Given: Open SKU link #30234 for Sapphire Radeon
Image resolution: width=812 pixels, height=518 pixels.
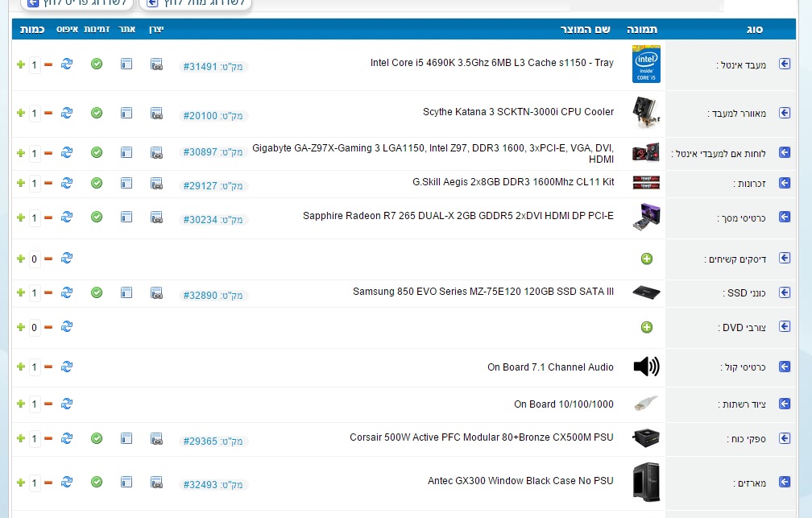Looking at the screenshot, I should click(201, 220).
